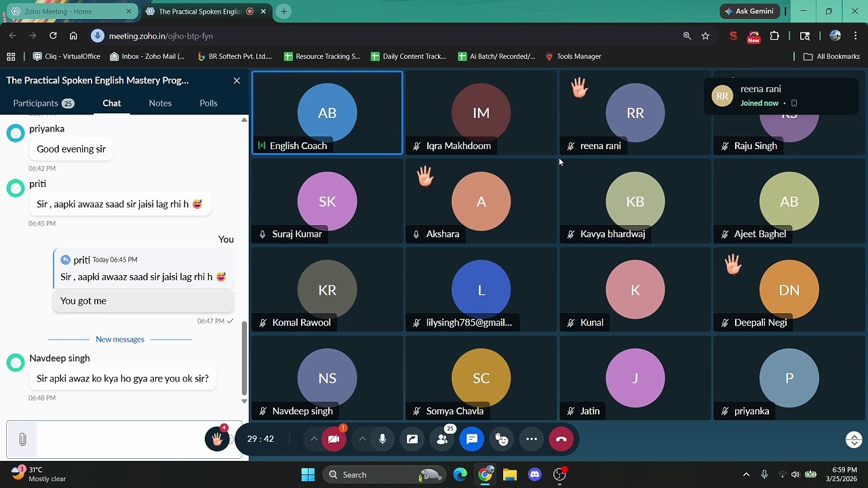
Task: Click the grid page up-down arrow button
Action: [x=854, y=440]
